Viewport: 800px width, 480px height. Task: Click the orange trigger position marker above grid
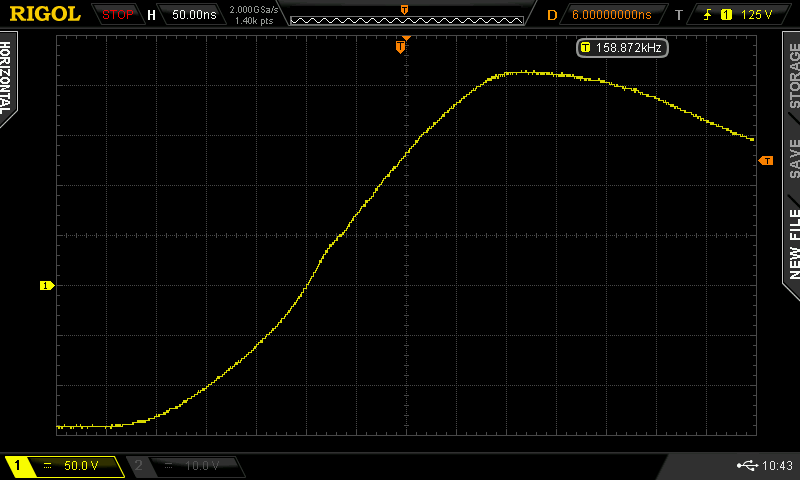(401, 46)
